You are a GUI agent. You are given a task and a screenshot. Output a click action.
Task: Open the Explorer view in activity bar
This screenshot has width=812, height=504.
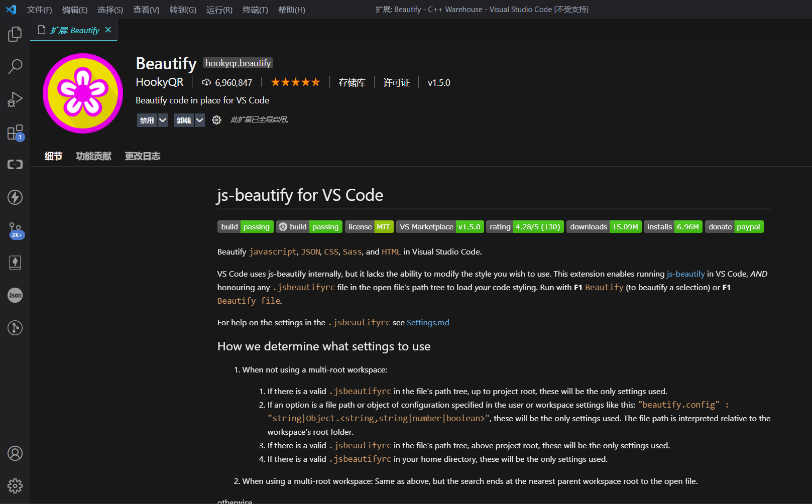tap(15, 34)
